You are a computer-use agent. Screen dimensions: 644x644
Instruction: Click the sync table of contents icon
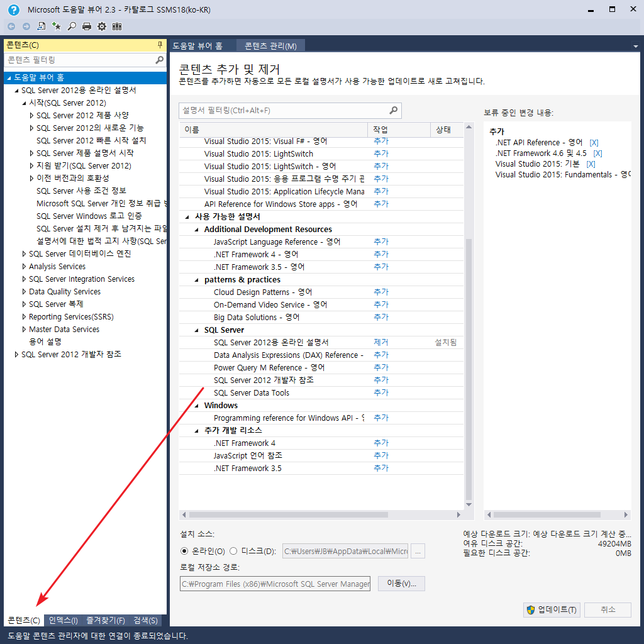(x=42, y=26)
